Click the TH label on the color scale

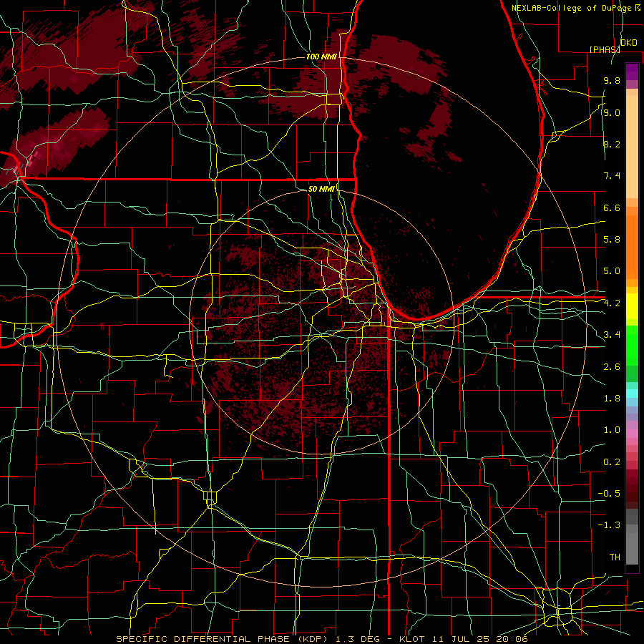click(x=615, y=557)
